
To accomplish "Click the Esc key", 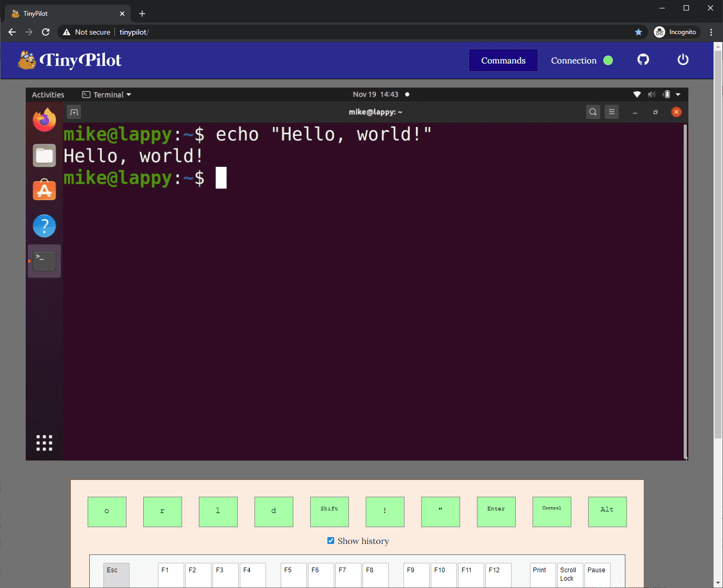I will 116,575.
